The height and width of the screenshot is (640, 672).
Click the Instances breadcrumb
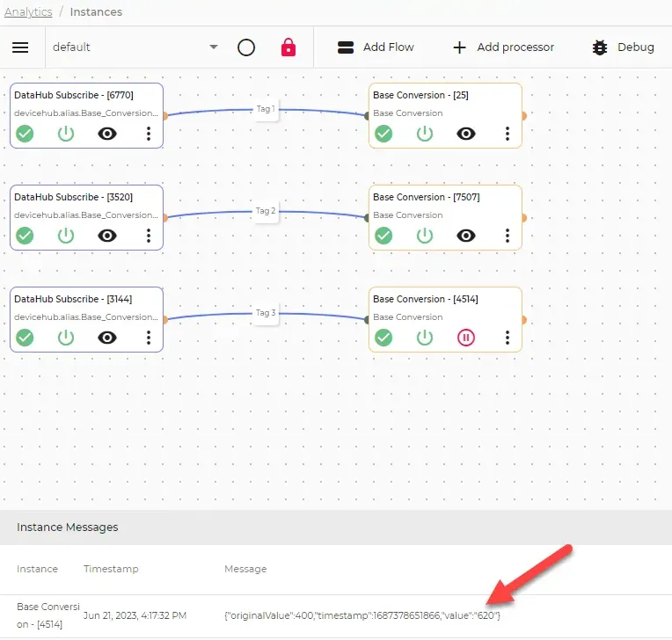96,12
